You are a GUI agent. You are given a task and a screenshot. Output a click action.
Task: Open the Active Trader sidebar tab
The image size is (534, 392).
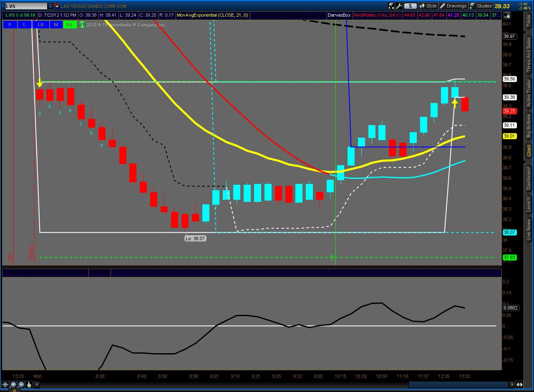(x=529, y=93)
